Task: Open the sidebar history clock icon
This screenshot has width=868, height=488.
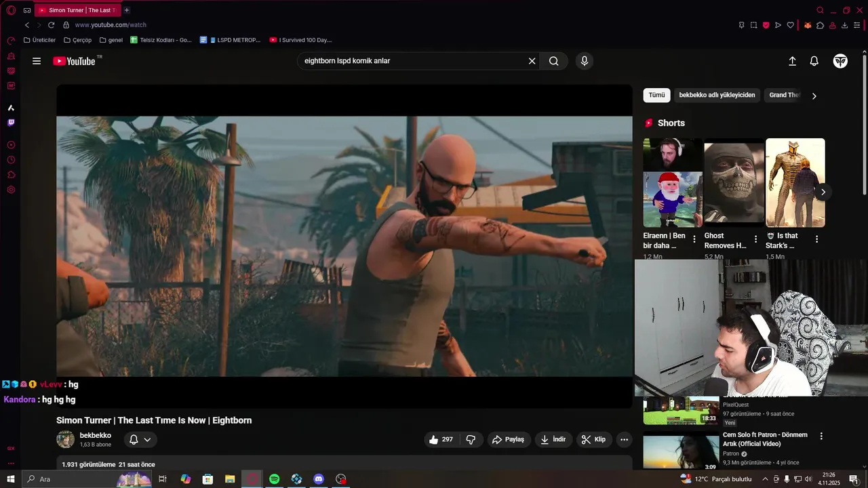Action: (11, 160)
